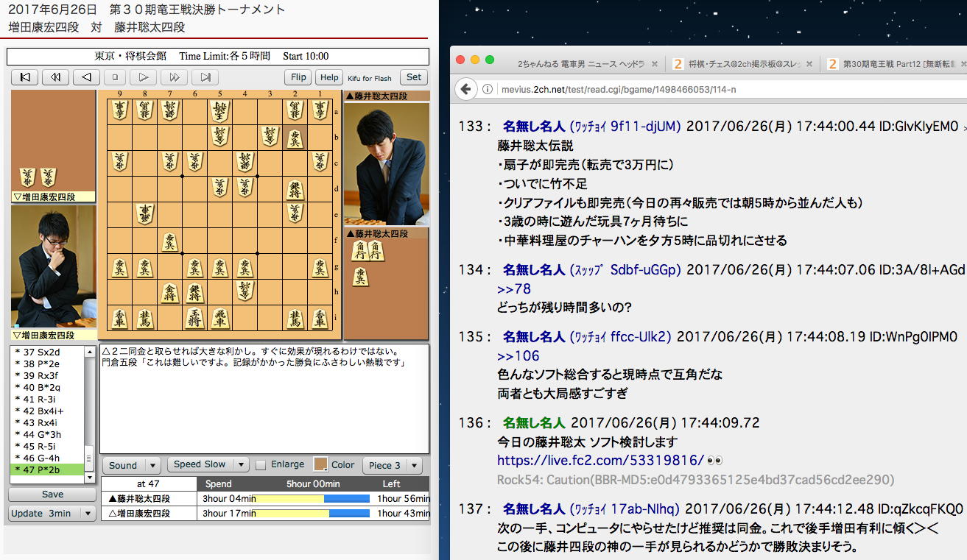This screenshot has width=967, height=560.
Task: Select highlighted move 47 P*2b
Action: click(48, 469)
